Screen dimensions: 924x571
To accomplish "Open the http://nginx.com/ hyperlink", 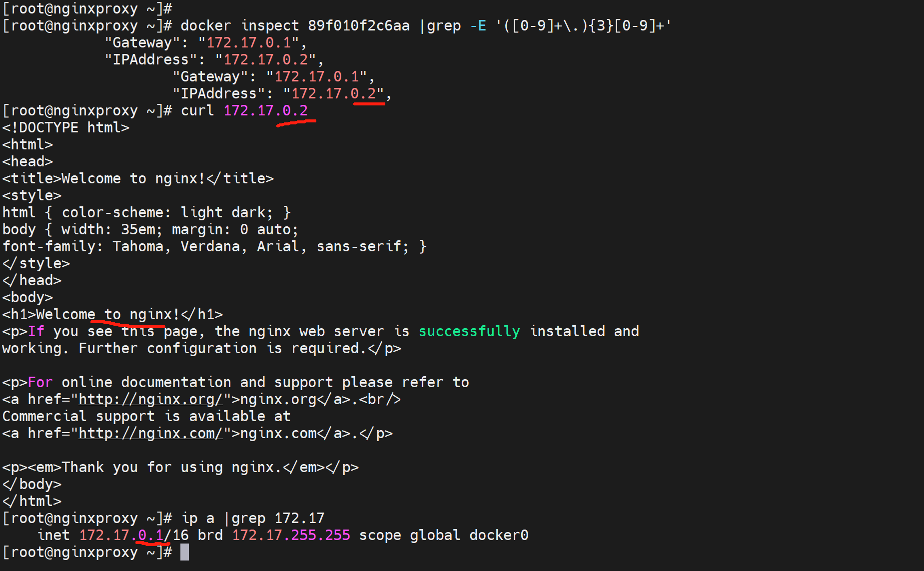I will 150,434.
